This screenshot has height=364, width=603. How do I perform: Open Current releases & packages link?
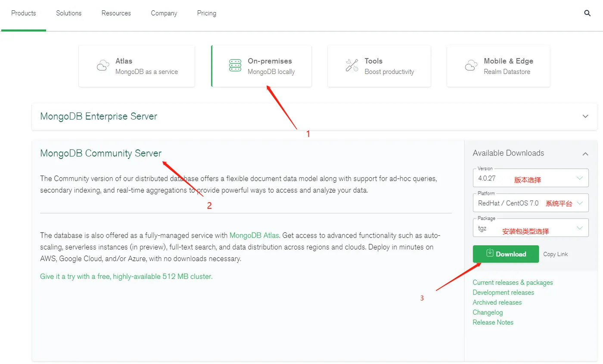[x=513, y=283]
